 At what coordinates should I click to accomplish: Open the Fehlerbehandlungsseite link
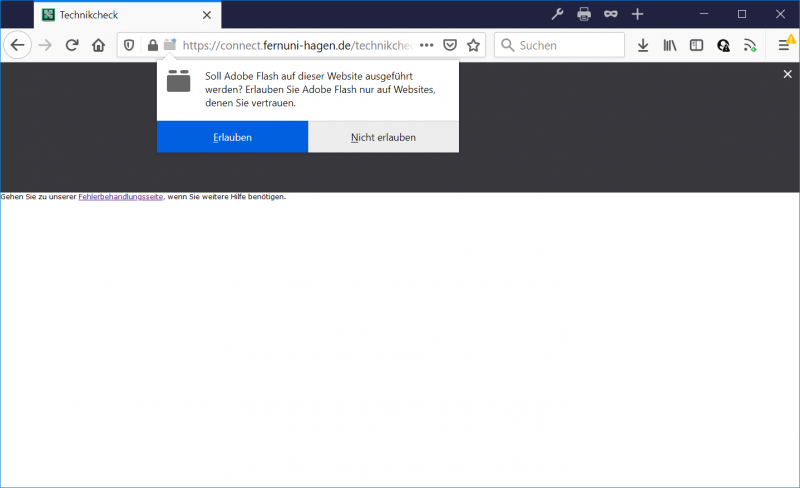pyautogui.click(x=120, y=197)
